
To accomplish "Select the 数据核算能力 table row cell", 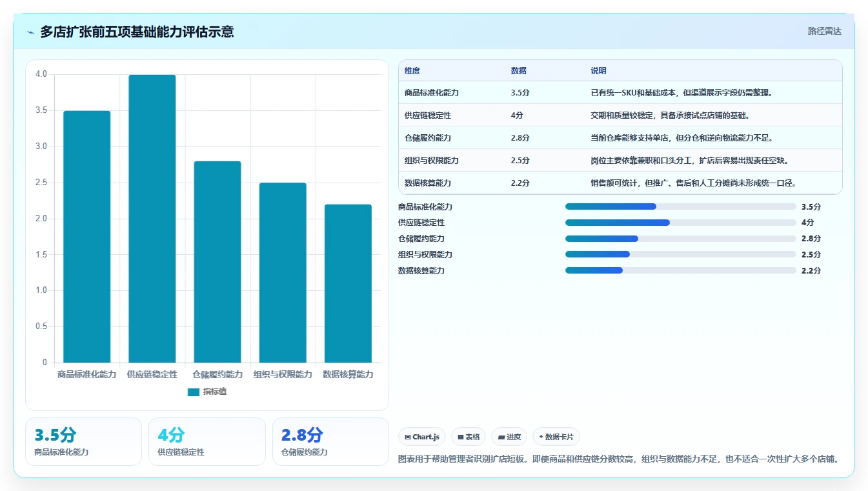I will [x=428, y=183].
